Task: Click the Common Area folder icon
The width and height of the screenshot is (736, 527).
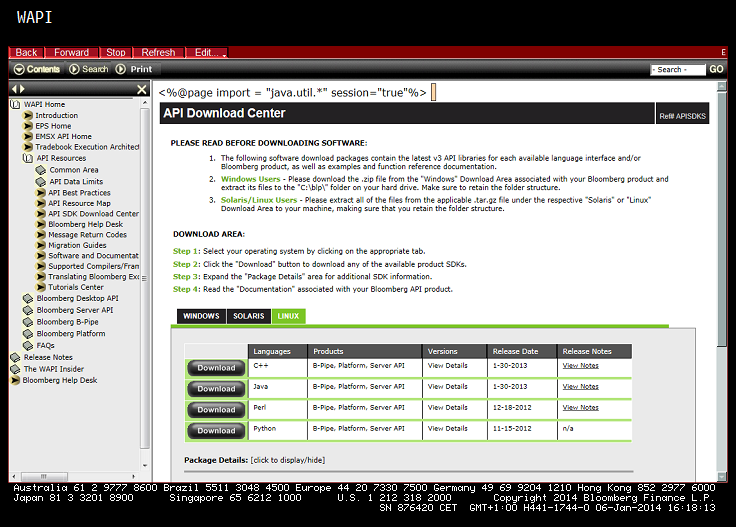Action: 41,170
